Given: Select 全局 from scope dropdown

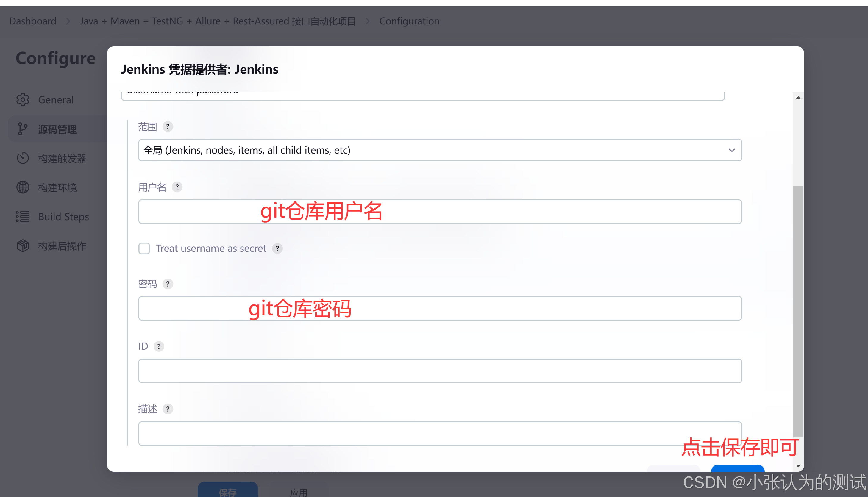Looking at the screenshot, I should coord(439,150).
